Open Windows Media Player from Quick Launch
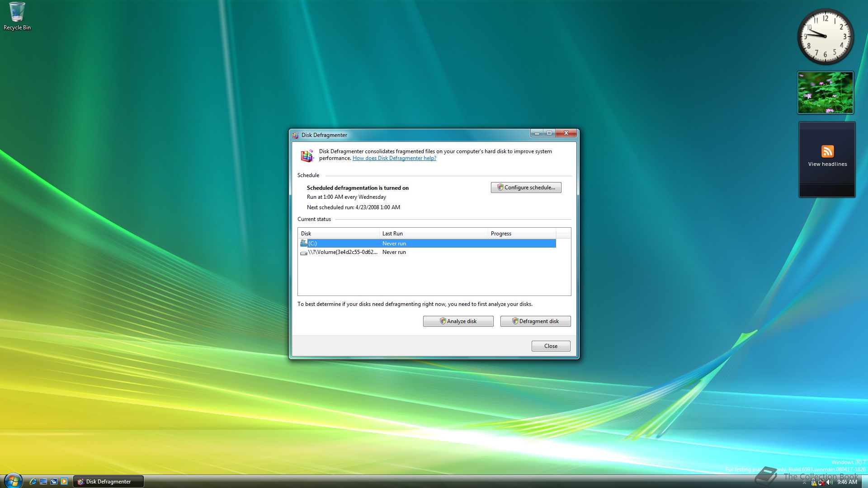Viewport: 868px width, 488px height. pyautogui.click(x=64, y=482)
